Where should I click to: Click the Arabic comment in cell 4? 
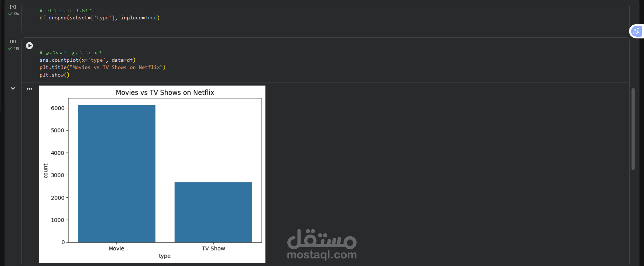pos(66,10)
